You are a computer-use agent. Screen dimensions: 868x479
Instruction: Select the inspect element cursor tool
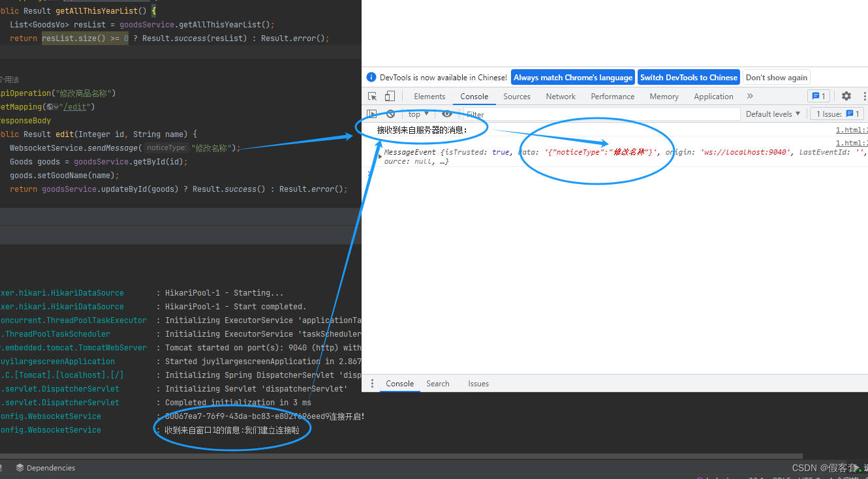372,96
